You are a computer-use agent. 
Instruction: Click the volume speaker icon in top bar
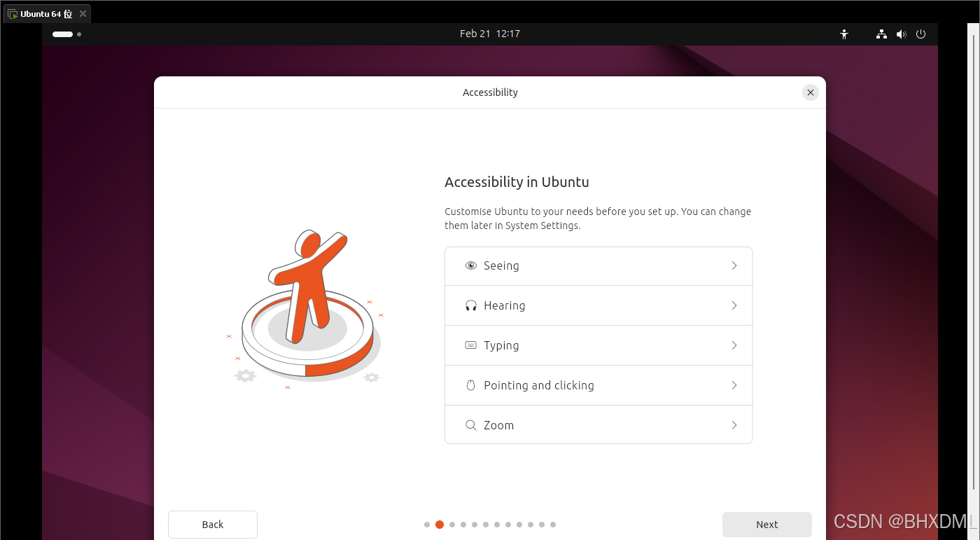click(901, 34)
